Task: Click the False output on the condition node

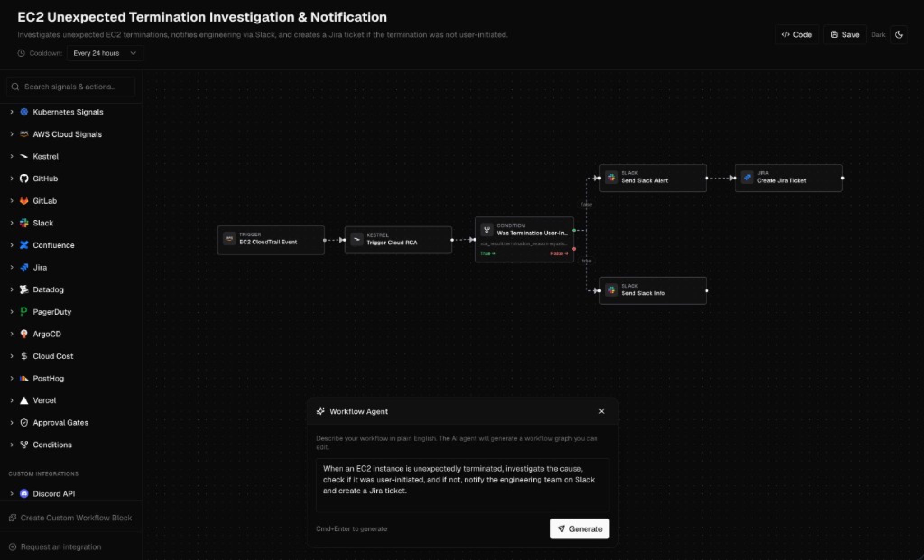Action: tap(559, 253)
